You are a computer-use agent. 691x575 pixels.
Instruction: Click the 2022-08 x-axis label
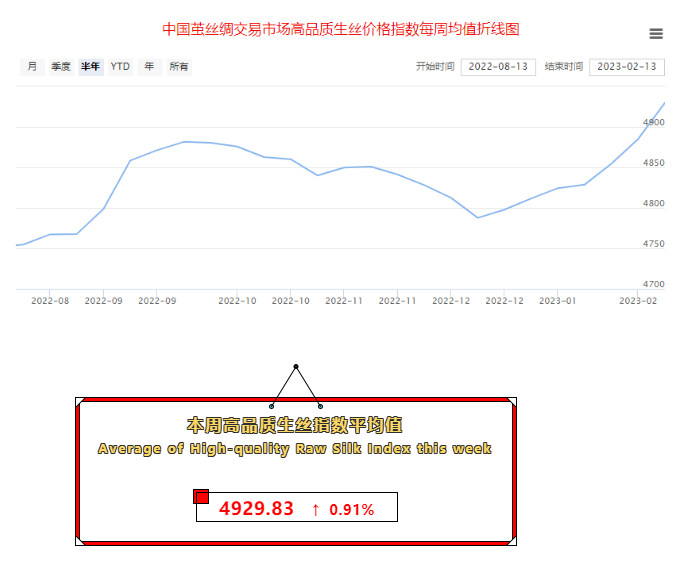(x=50, y=300)
